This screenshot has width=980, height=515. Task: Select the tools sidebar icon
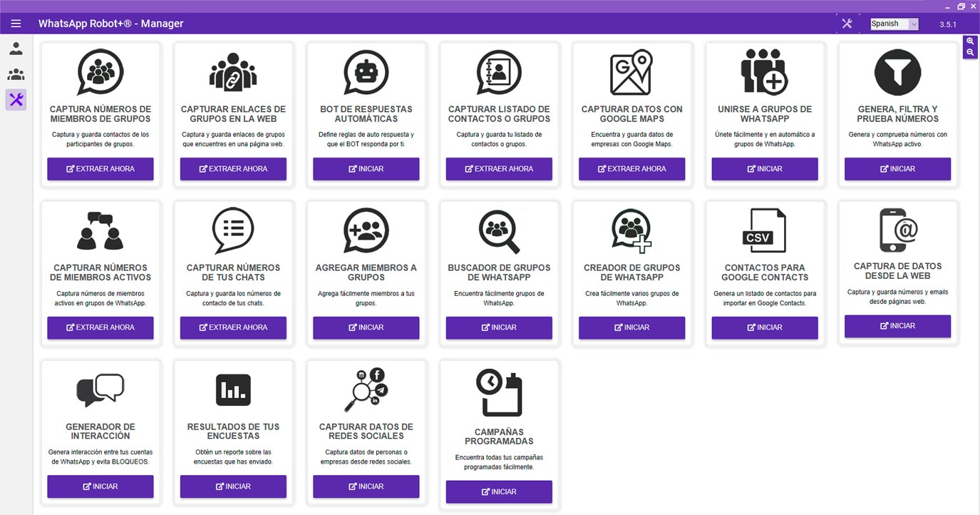click(x=16, y=100)
